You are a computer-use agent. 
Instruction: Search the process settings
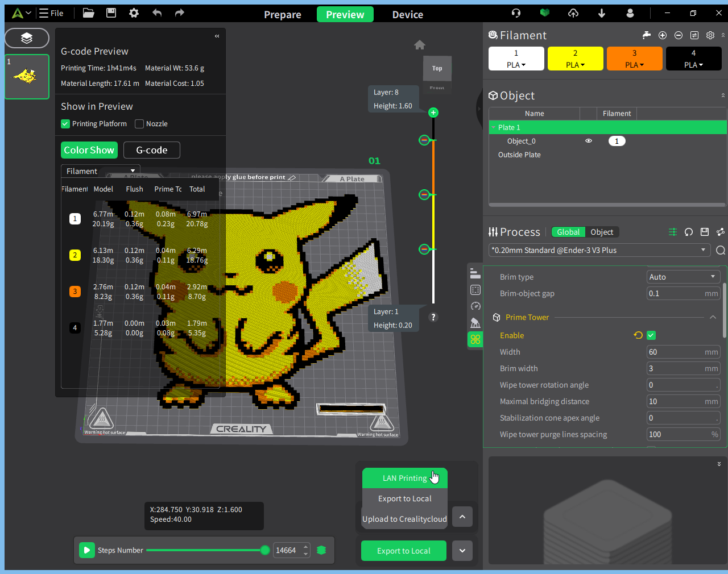(721, 250)
